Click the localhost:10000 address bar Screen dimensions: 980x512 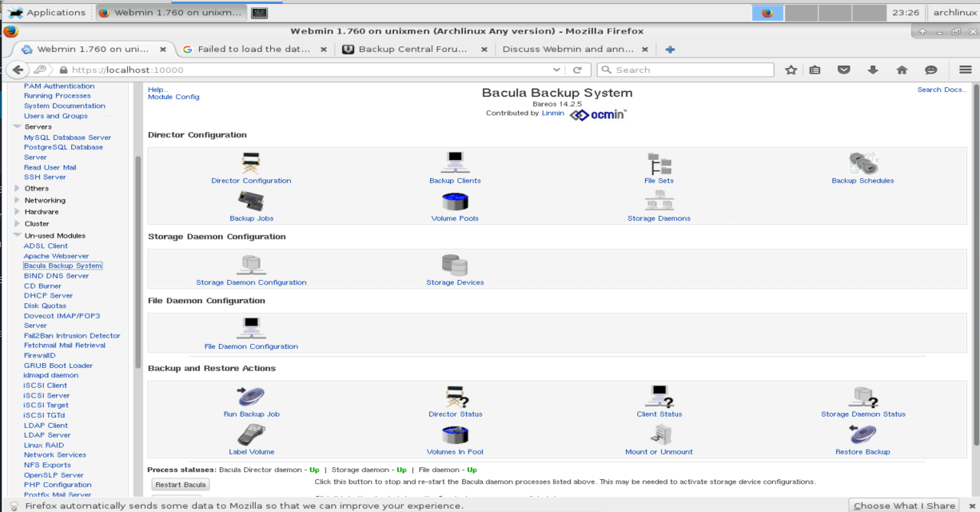304,70
